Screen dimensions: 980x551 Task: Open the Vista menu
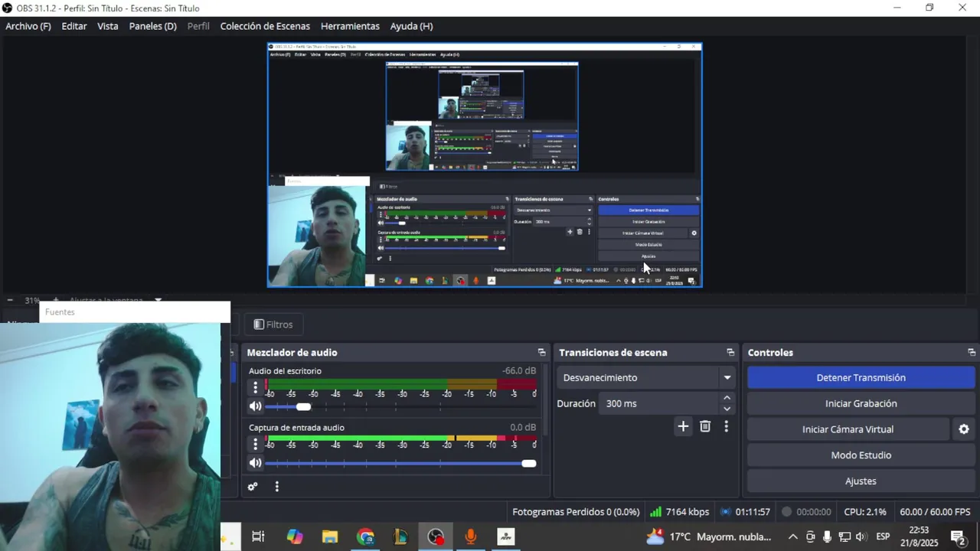[108, 26]
